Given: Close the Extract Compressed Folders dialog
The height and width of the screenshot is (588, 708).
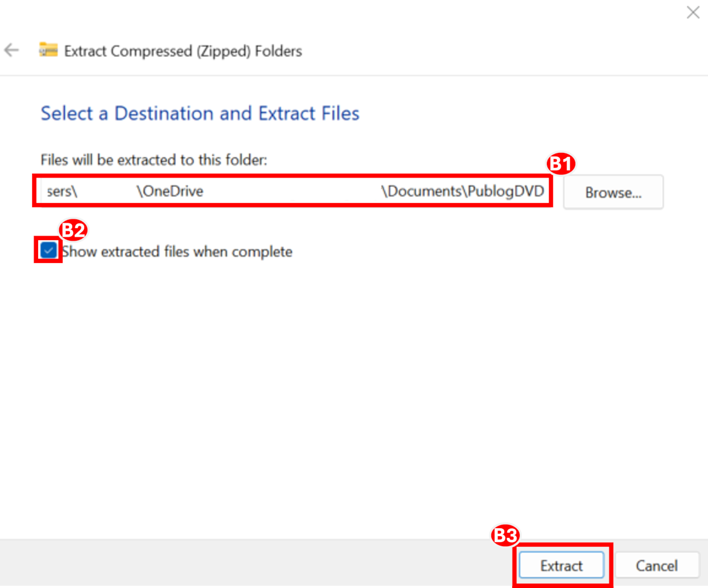Looking at the screenshot, I should [693, 13].
